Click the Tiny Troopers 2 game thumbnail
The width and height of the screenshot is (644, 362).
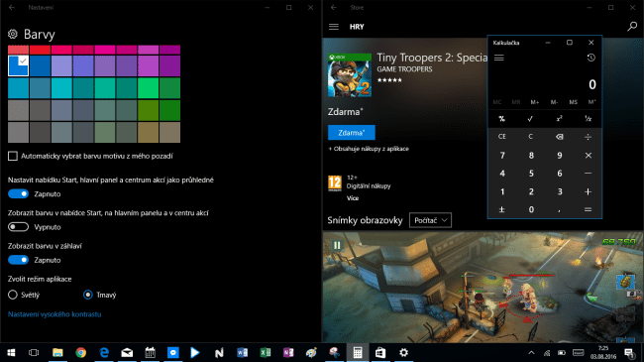(x=350, y=74)
